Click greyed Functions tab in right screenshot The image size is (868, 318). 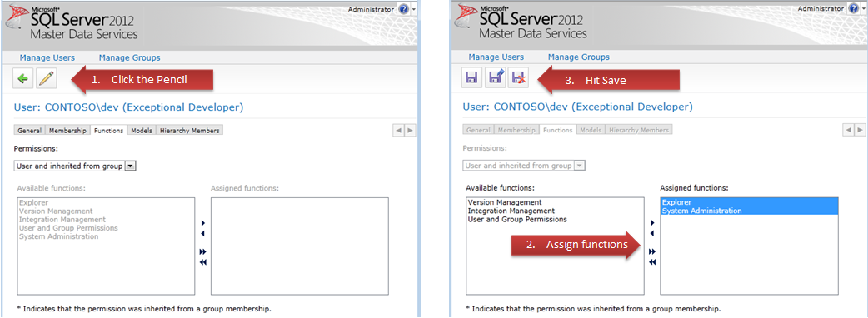click(x=557, y=130)
